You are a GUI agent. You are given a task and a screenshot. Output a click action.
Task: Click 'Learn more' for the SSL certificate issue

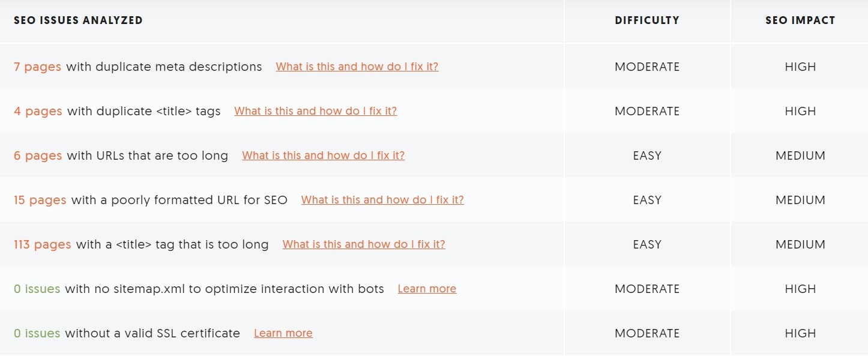(x=283, y=333)
